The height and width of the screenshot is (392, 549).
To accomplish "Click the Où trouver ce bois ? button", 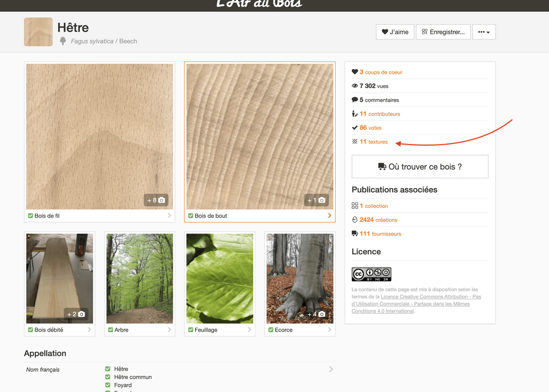I will pos(420,167).
